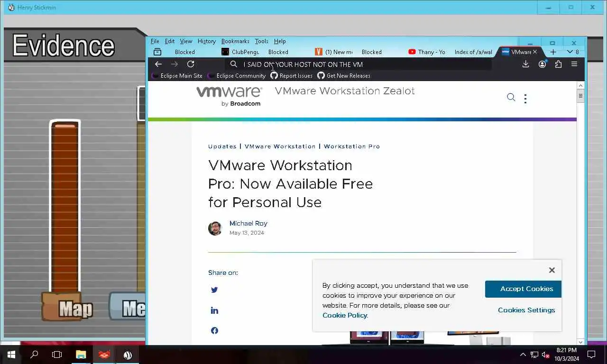Open the Edit menu
The height and width of the screenshot is (364, 607).
pyautogui.click(x=170, y=41)
